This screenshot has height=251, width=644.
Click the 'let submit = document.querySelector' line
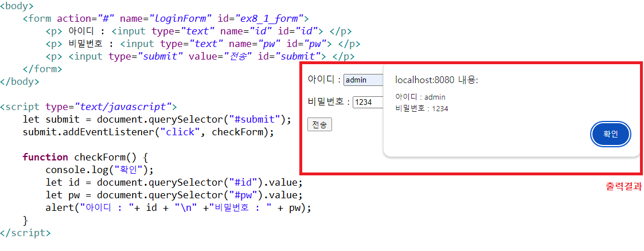click(x=157, y=119)
